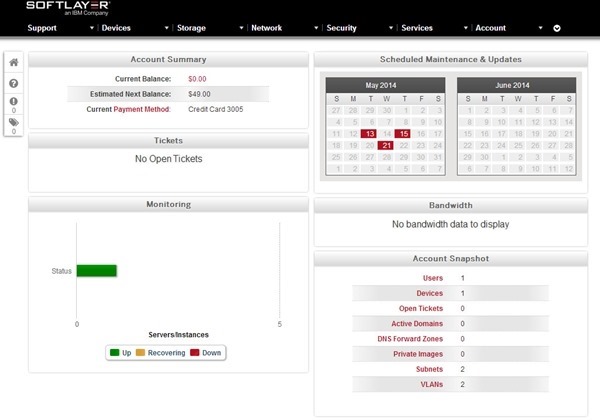Expand the Security dropdown arrow
The image size is (600, 420).
click(x=391, y=28)
